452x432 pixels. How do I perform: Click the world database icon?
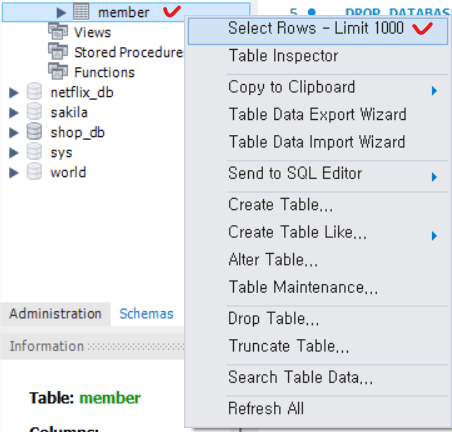pyautogui.click(x=34, y=172)
